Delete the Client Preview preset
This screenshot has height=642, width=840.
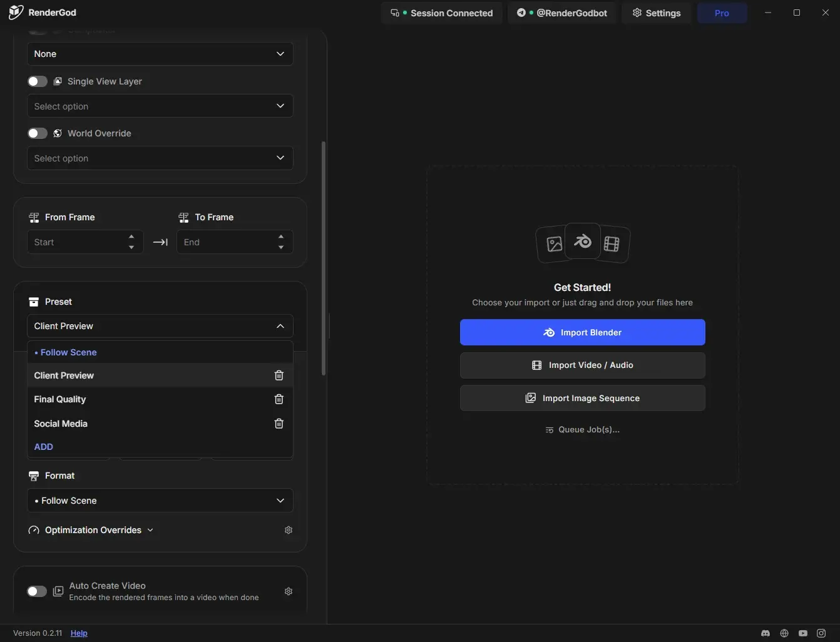279,375
